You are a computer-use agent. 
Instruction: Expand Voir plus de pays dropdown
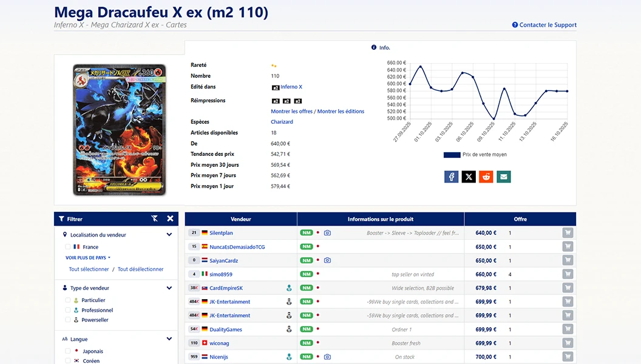click(x=88, y=258)
